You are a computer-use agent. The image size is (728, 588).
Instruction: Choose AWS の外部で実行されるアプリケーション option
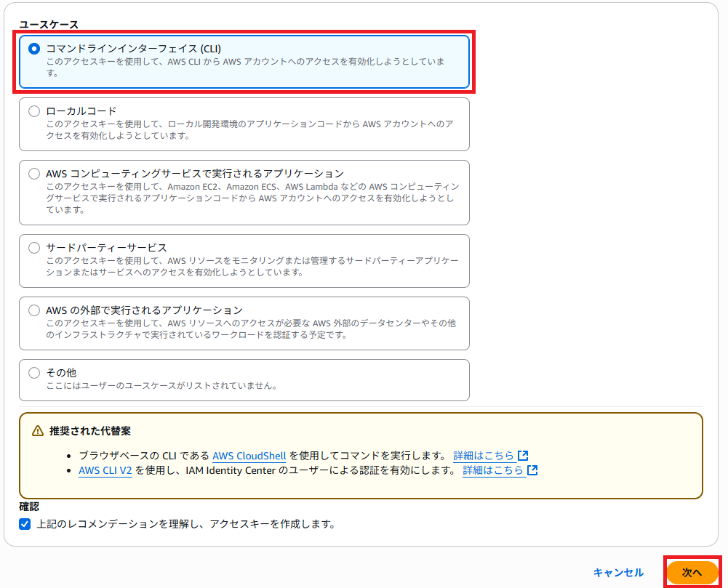click(34, 310)
